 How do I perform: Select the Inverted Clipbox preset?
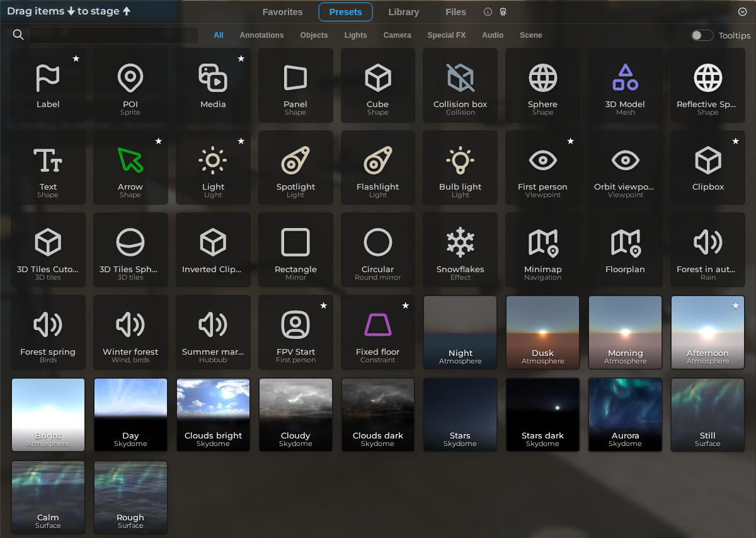[213, 250]
